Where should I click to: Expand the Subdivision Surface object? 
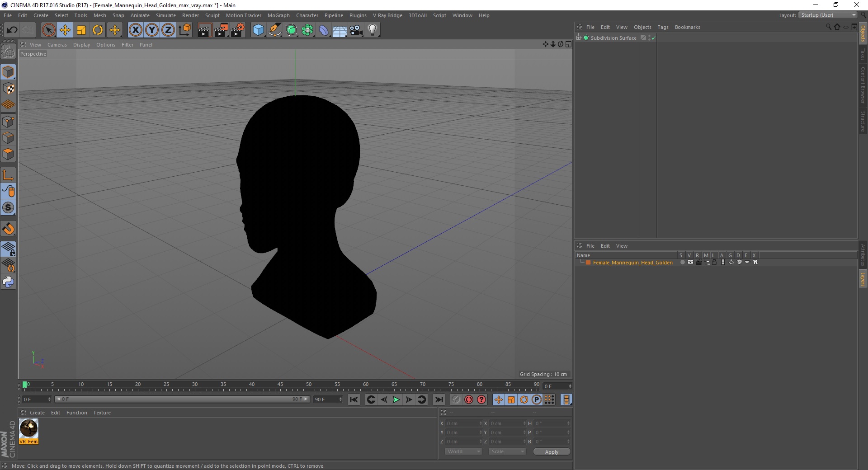579,38
